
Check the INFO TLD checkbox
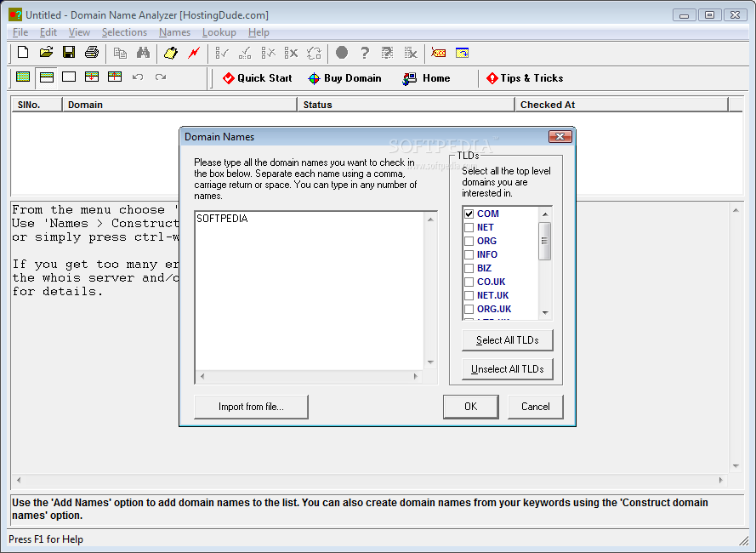[x=469, y=254]
